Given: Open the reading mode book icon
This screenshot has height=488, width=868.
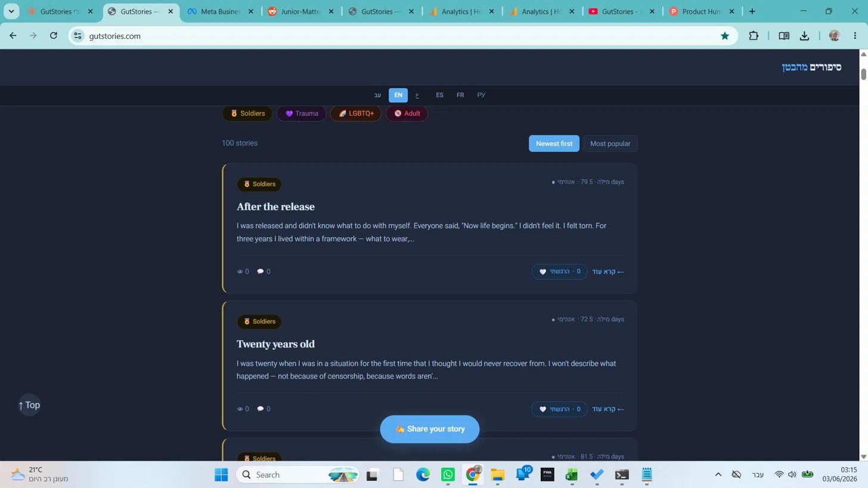Looking at the screenshot, I should (x=784, y=36).
